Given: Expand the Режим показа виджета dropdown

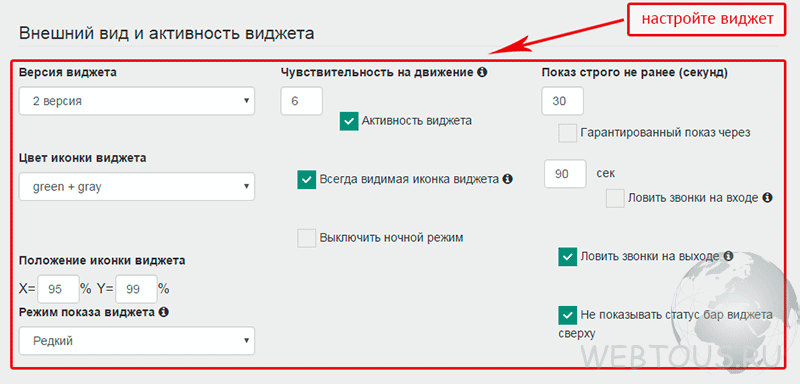Looking at the screenshot, I should (137, 341).
